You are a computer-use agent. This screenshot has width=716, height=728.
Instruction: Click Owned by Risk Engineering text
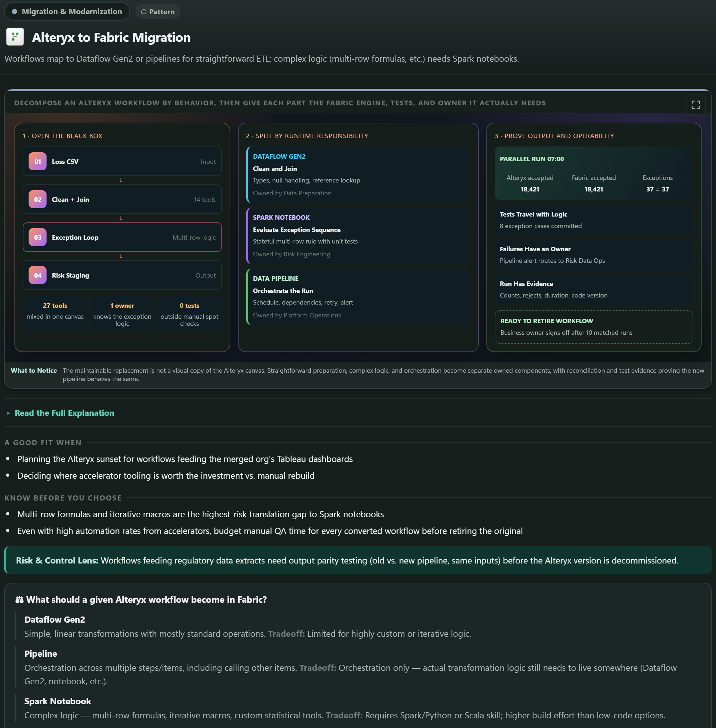coord(292,254)
